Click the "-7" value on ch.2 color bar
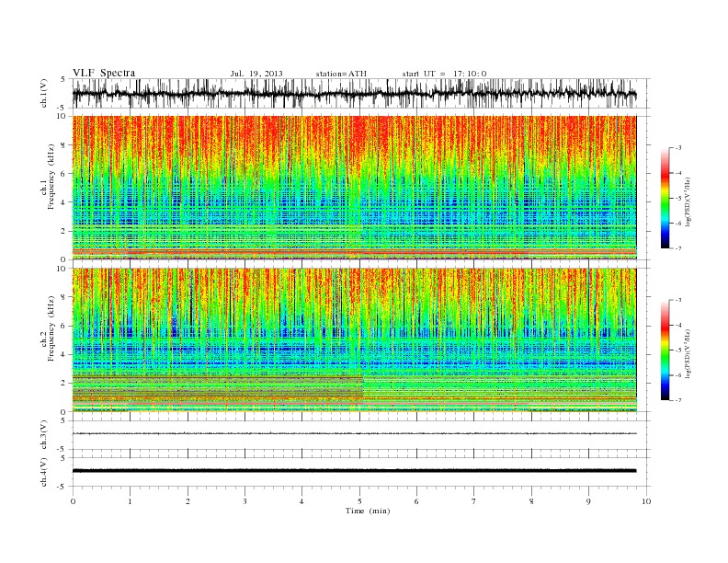 (678, 400)
